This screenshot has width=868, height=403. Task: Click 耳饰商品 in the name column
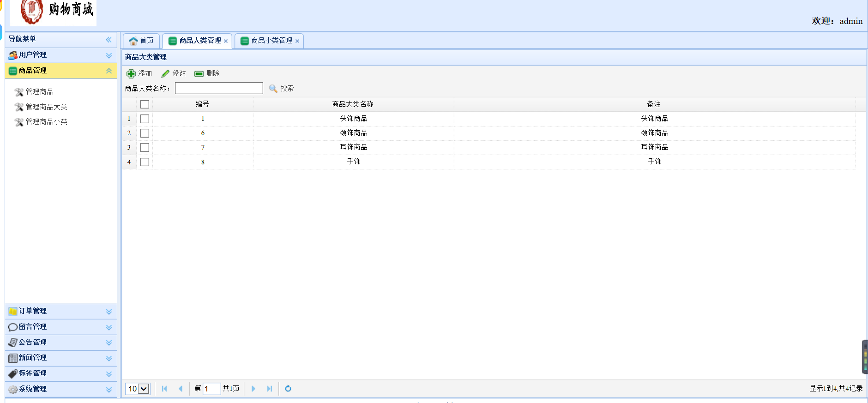(x=354, y=147)
